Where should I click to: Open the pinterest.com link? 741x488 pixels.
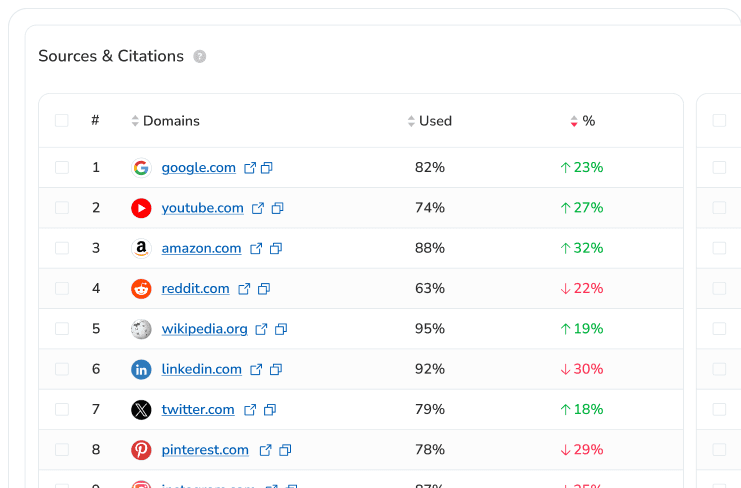click(205, 450)
